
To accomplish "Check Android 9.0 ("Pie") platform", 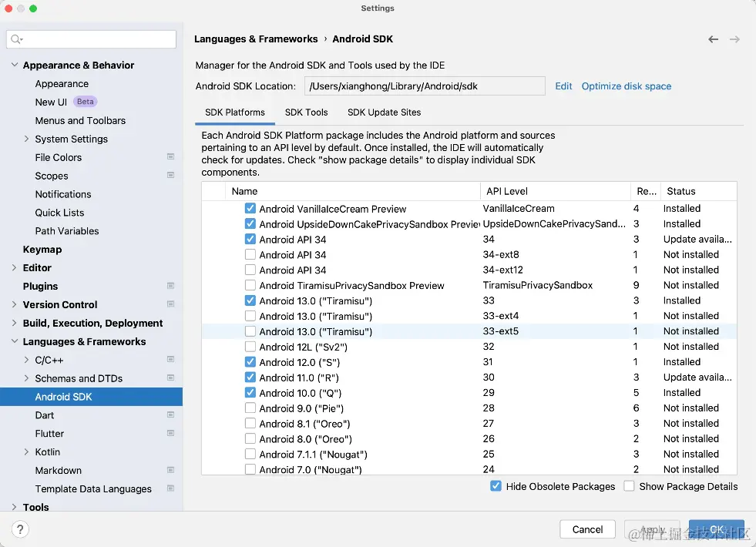I will tap(250, 408).
